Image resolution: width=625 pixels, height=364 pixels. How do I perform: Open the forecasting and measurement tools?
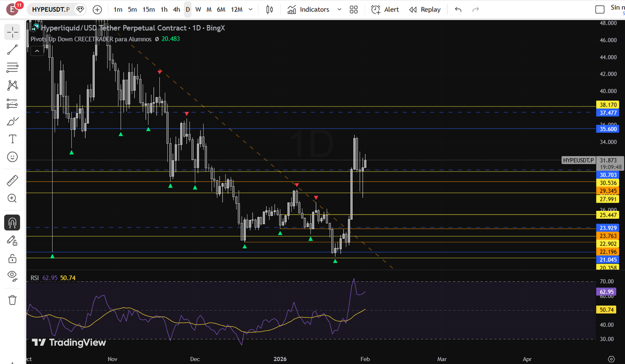coord(12,103)
